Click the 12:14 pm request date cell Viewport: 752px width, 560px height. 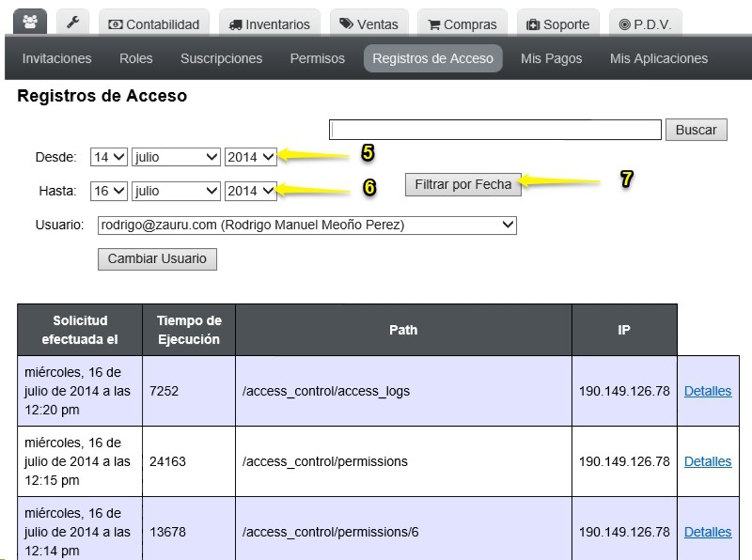pos(80,528)
